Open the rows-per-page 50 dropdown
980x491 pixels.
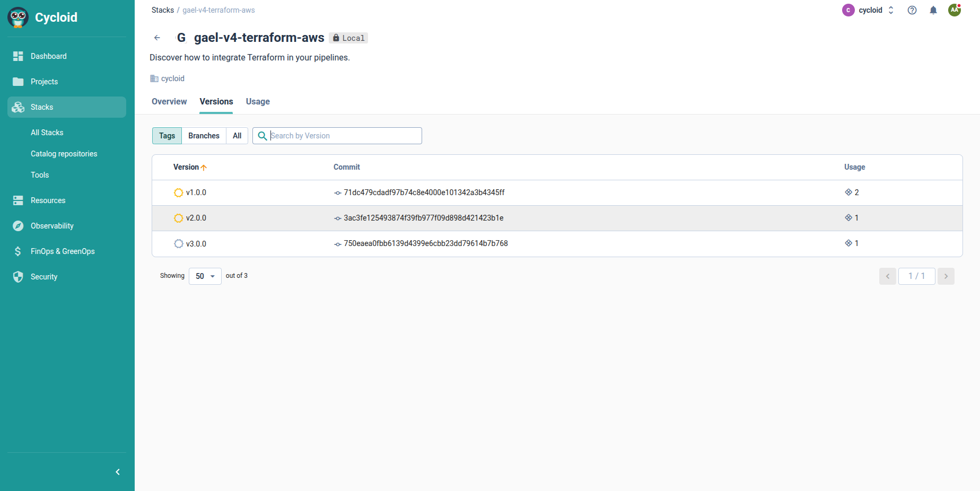[205, 276]
